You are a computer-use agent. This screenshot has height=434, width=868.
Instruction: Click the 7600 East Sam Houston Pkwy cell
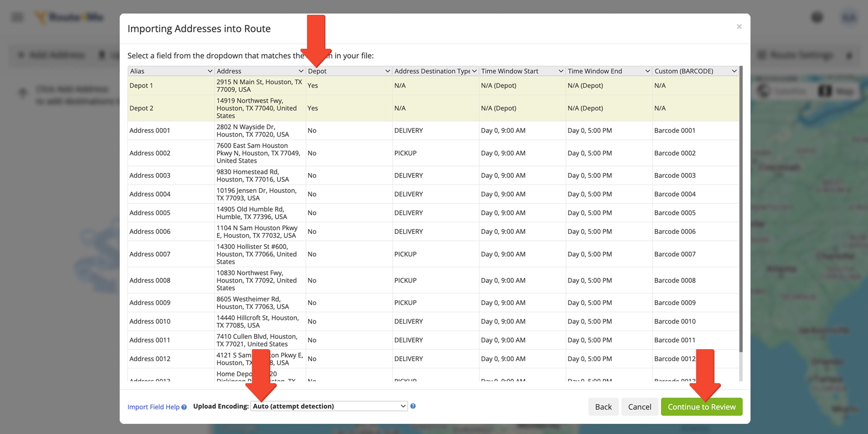click(x=260, y=153)
